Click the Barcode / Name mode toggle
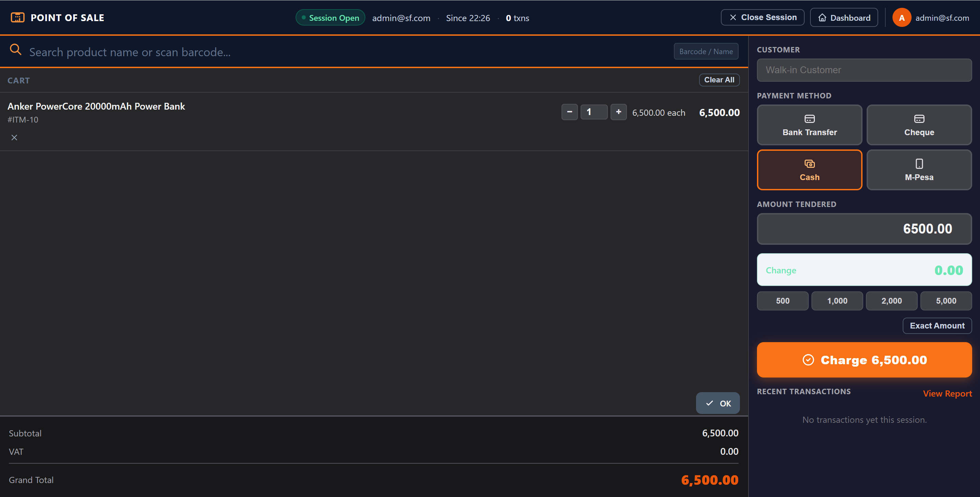Image resolution: width=980 pixels, height=497 pixels. (x=706, y=51)
